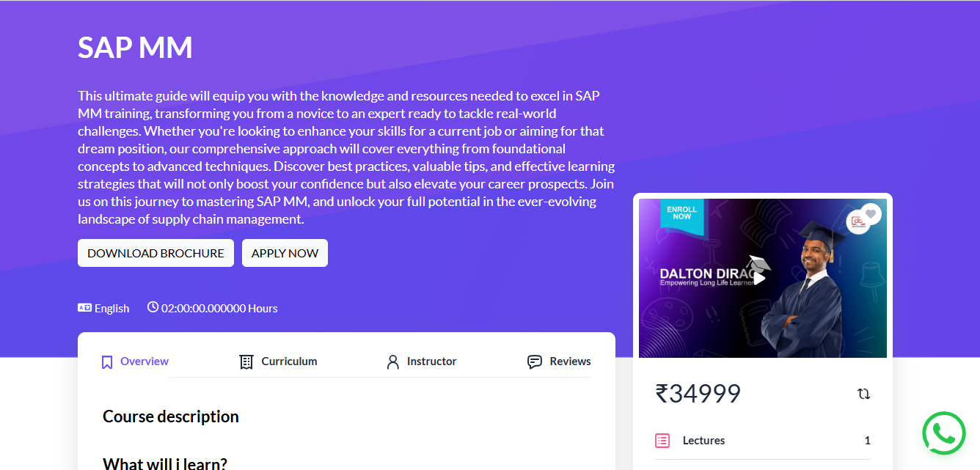Click the SAP MM course title
Image resolution: width=980 pixels, height=470 pixels.
(135, 48)
